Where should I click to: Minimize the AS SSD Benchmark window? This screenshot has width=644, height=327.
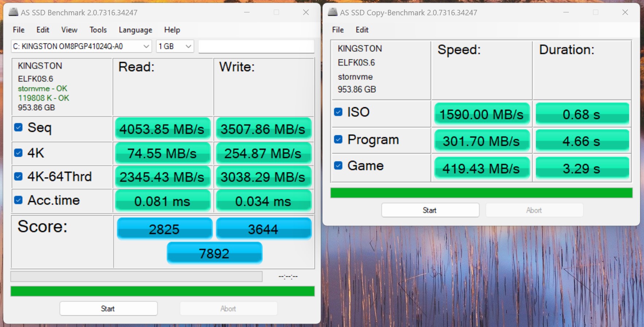tap(247, 12)
